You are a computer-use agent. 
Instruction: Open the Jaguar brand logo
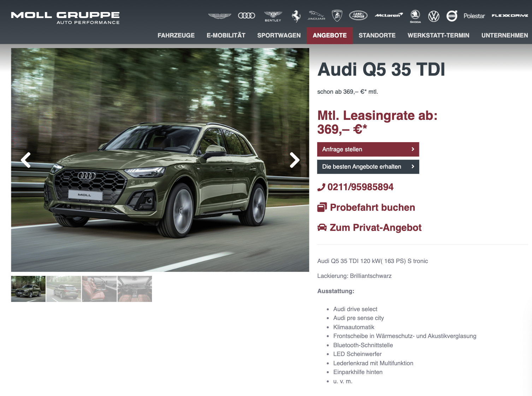[316, 16]
